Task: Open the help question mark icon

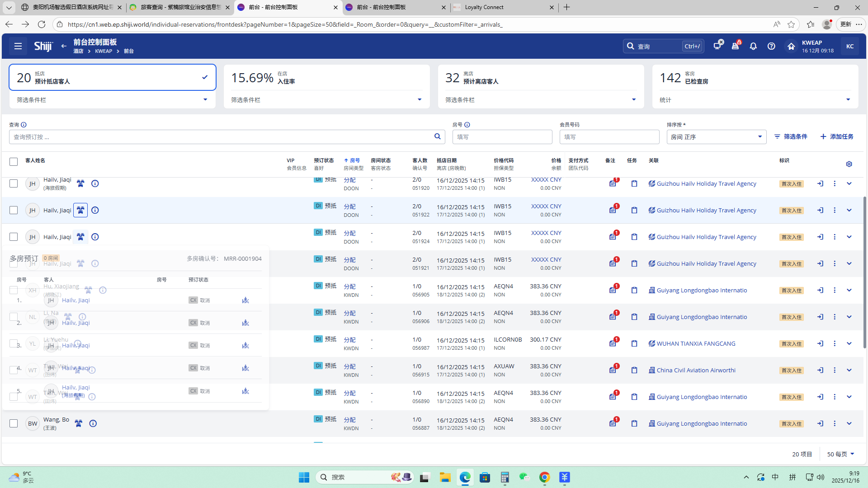Action: (x=771, y=46)
